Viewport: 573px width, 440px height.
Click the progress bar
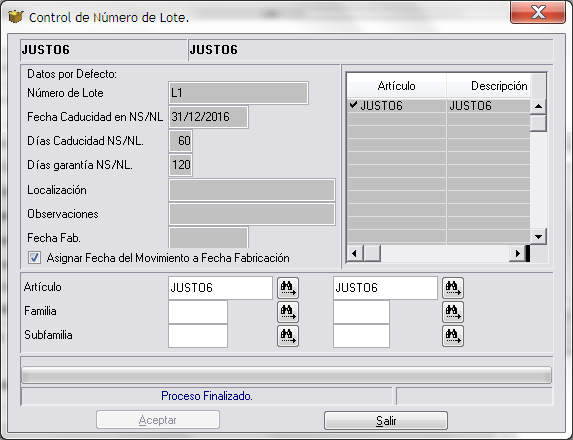click(x=286, y=375)
